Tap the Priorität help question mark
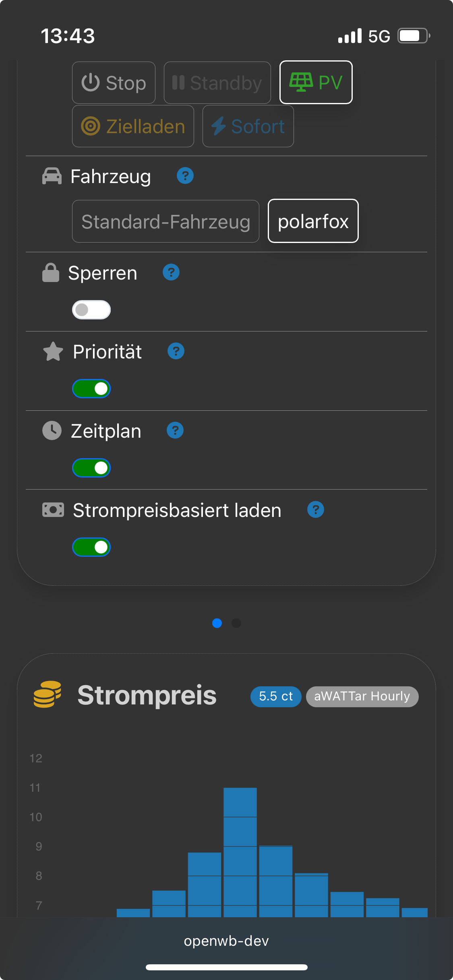 pyautogui.click(x=176, y=351)
